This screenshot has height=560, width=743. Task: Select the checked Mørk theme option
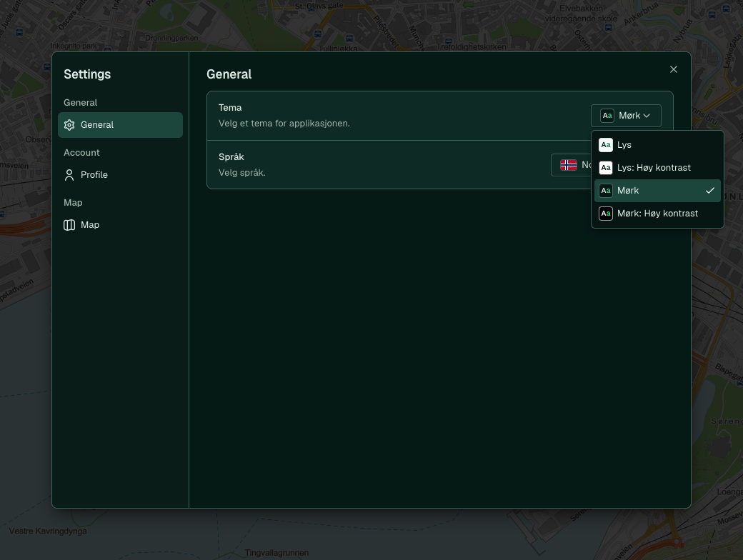[x=657, y=191]
